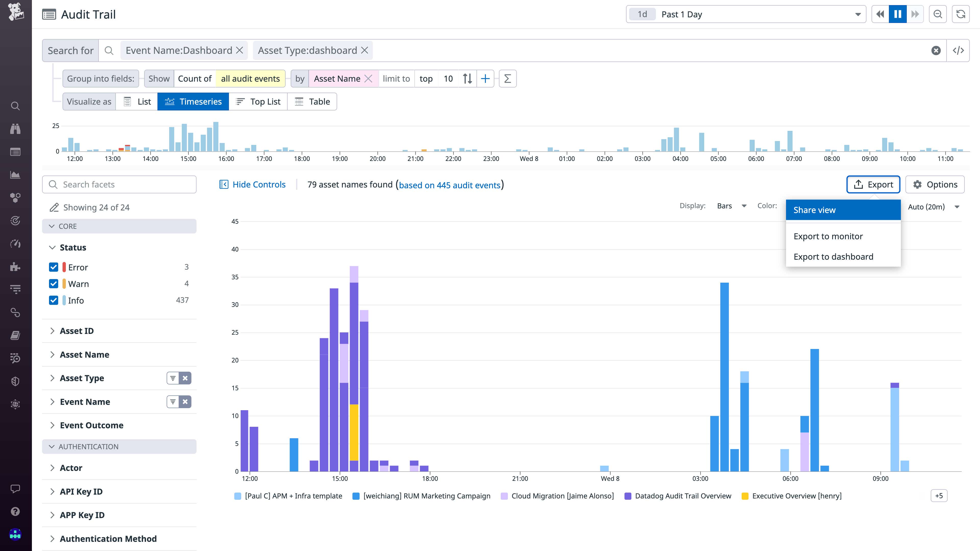This screenshot has height=551, width=980.
Task: Select Export to dashboard menu item
Action: (833, 257)
